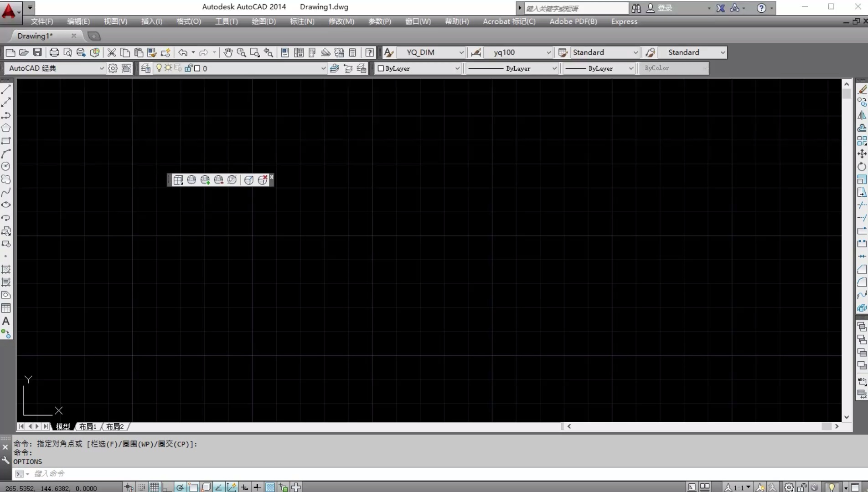Click the Plot printer icon
This screenshot has height=492, width=868.
(x=54, y=52)
